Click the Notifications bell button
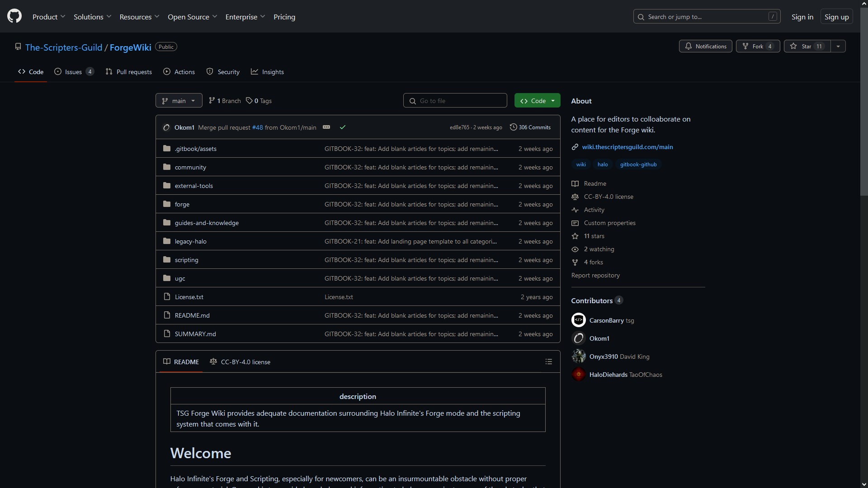 705,46
